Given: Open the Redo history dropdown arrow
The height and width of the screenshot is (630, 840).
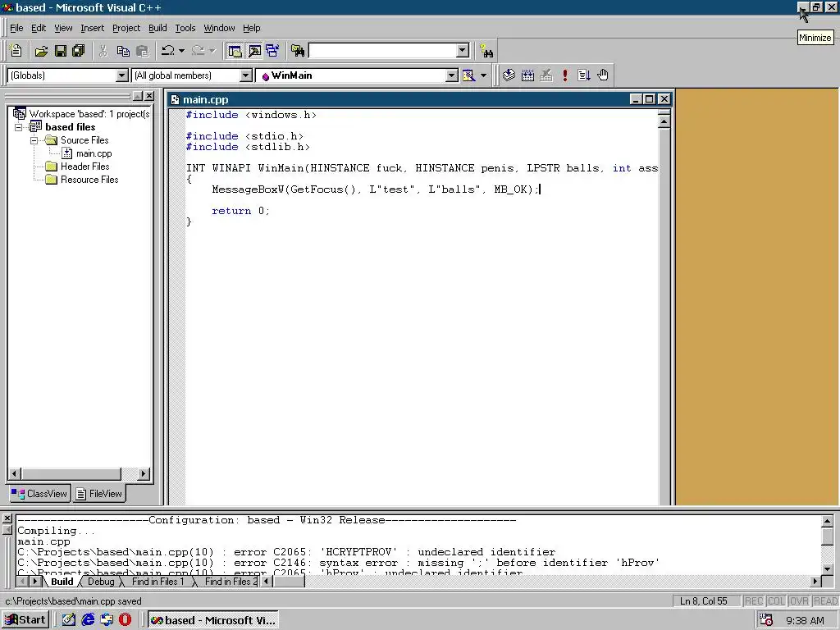Looking at the screenshot, I should [212, 51].
